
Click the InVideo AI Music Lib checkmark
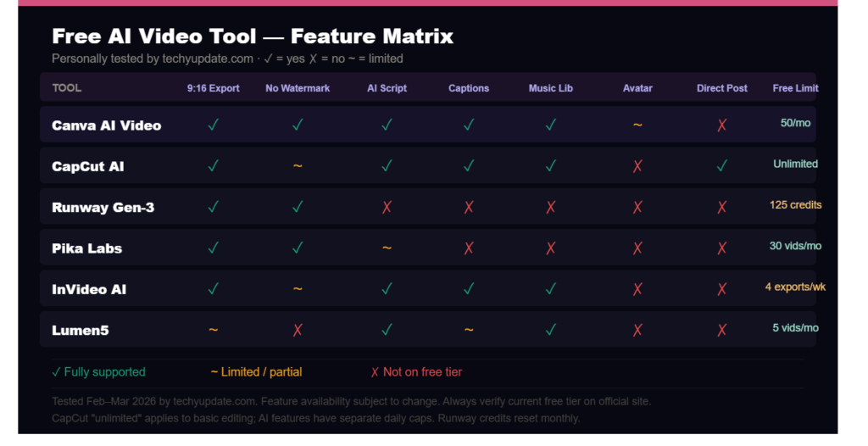(550, 288)
